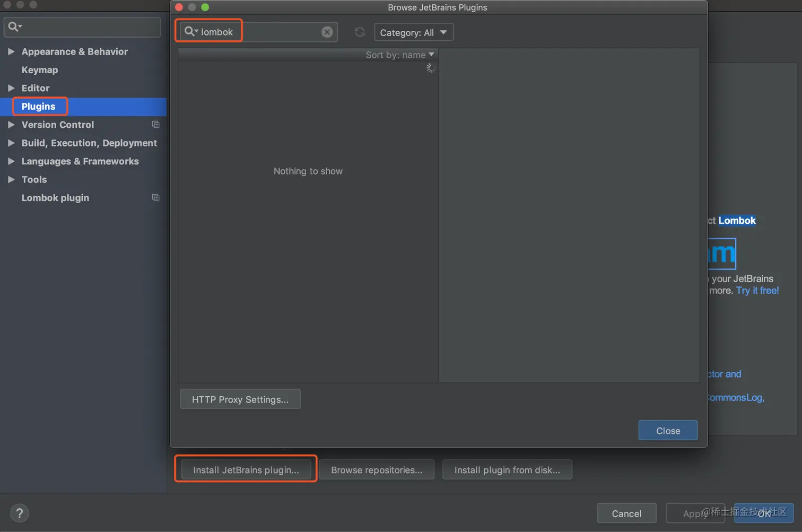The image size is (802, 532).
Task: Open Lombok plugin settings entry
Action: coord(55,198)
